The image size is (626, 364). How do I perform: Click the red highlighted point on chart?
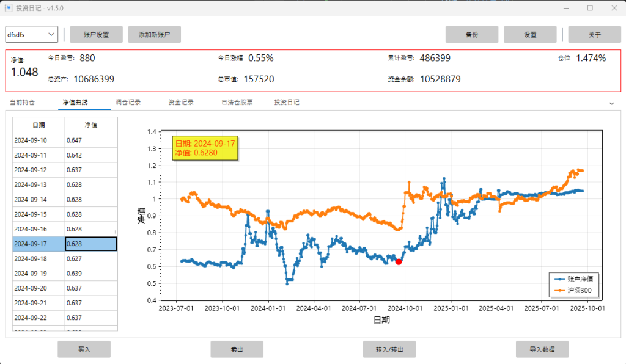[x=399, y=261]
